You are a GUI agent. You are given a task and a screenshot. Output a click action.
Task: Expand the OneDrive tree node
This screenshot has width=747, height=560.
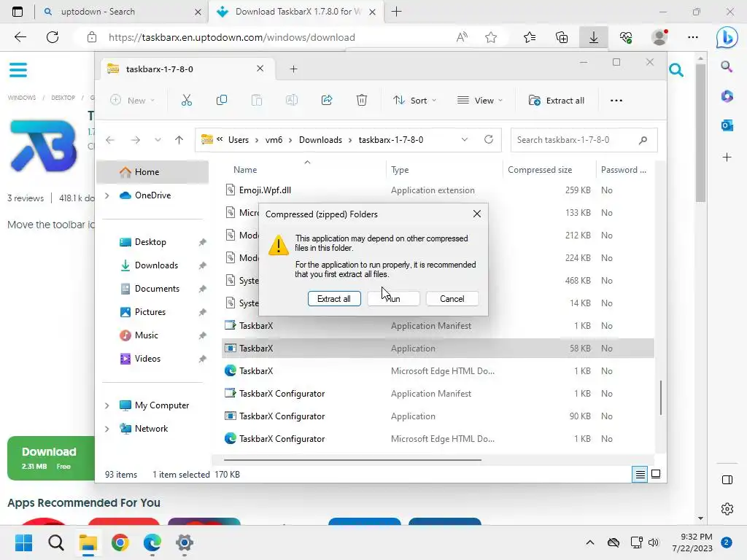pyautogui.click(x=107, y=195)
